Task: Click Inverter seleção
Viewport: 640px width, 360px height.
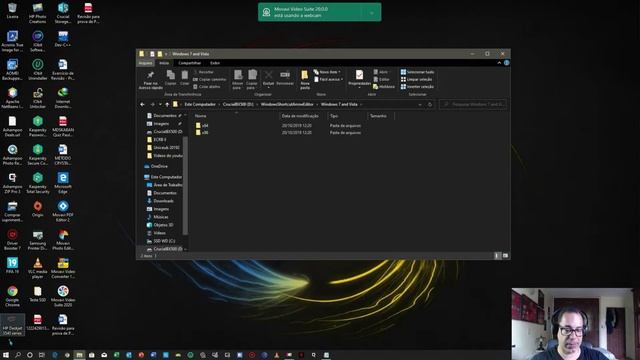Action: pos(417,87)
